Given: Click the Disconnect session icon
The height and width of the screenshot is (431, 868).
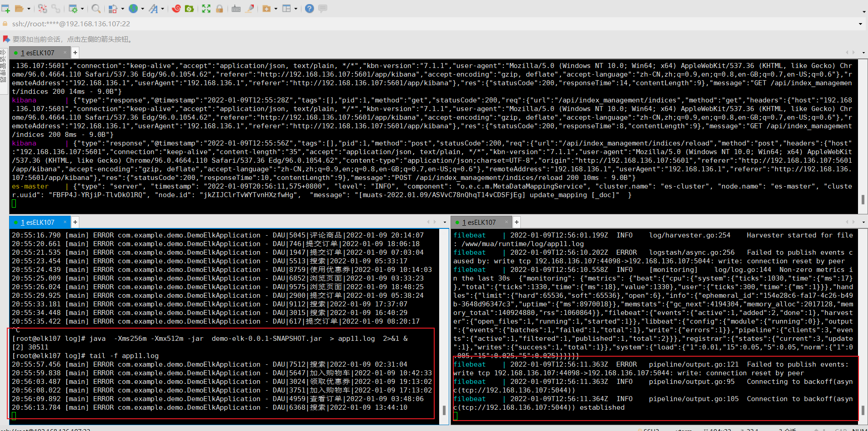Looking at the screenshot, I should pyautogui.click(x=43, y=9).
